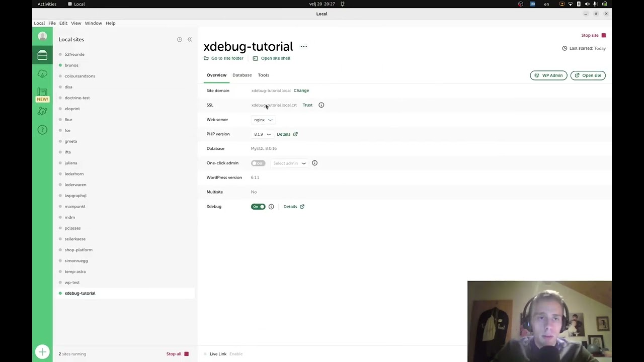Open the Help question mark icon
Viewport: 644px width, 362px height.
click(x=42, y=130)
